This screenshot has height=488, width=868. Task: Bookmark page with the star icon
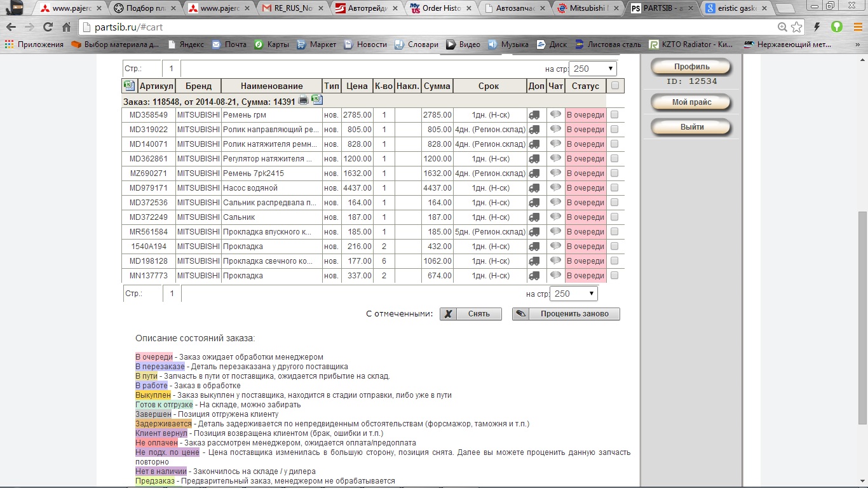[x=797, y=27]
